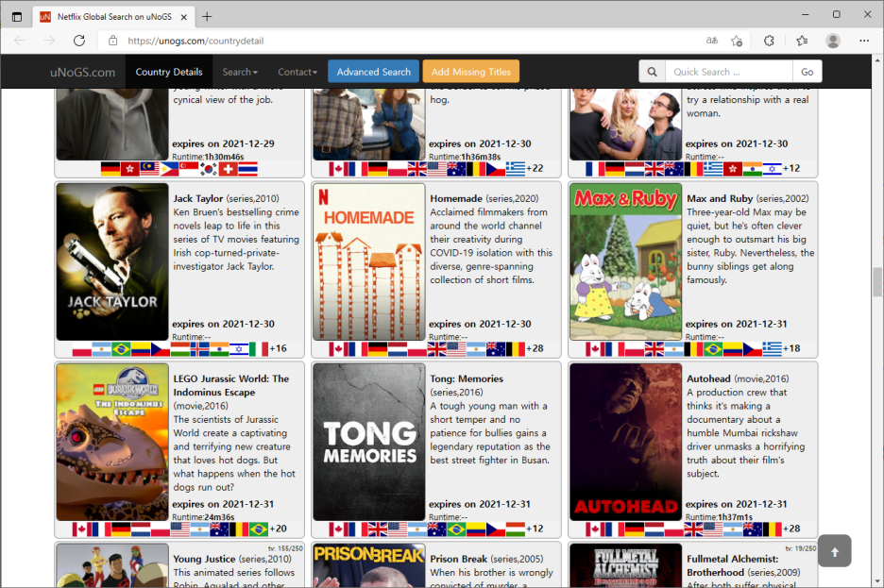This screenshot has height=588, width=884.
Task: Click the Switzerland flag in the top-left card
Action: pyautogui.click(x=229, y=169)
